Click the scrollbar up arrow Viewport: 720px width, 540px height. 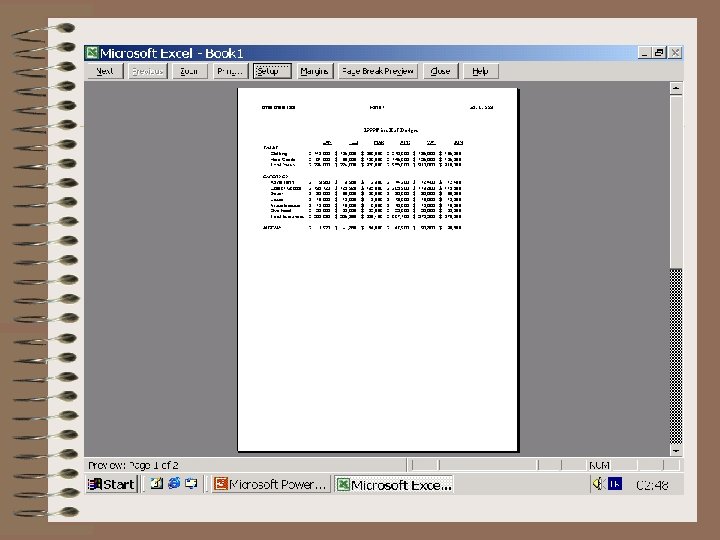click(676, 88)
